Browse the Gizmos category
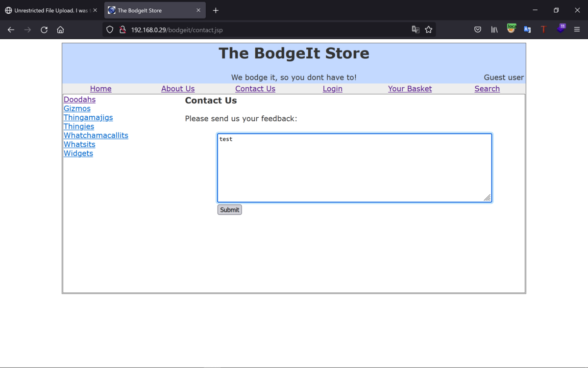This screenshot has width=588, height=368. [x=77, y=108]
